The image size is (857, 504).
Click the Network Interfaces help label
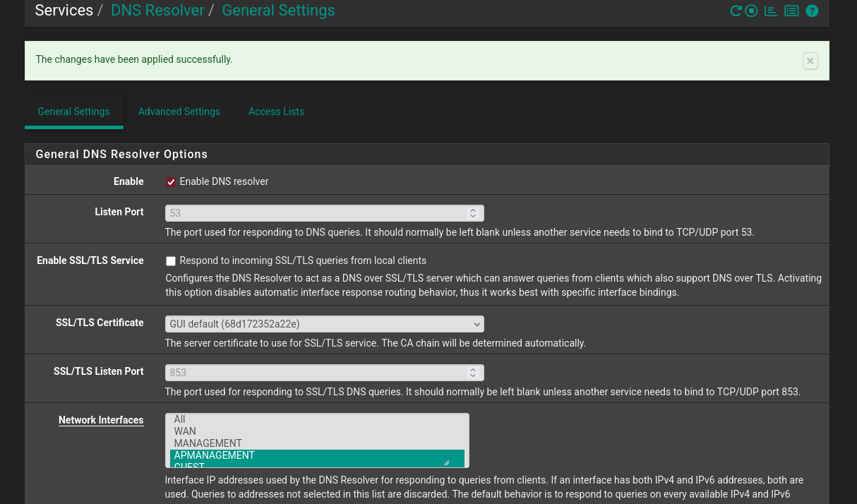coord(101,420)
